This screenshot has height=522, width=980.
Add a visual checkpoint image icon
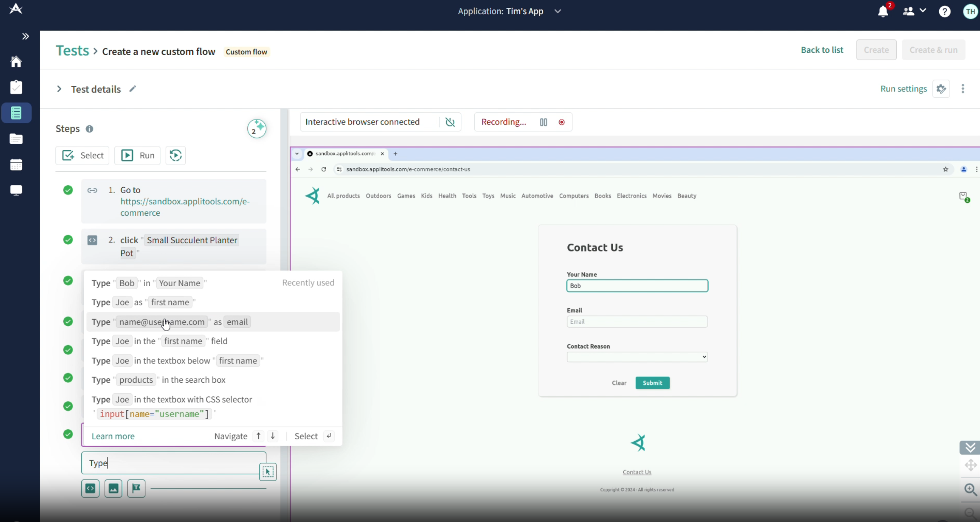click(x=113, y=488)
